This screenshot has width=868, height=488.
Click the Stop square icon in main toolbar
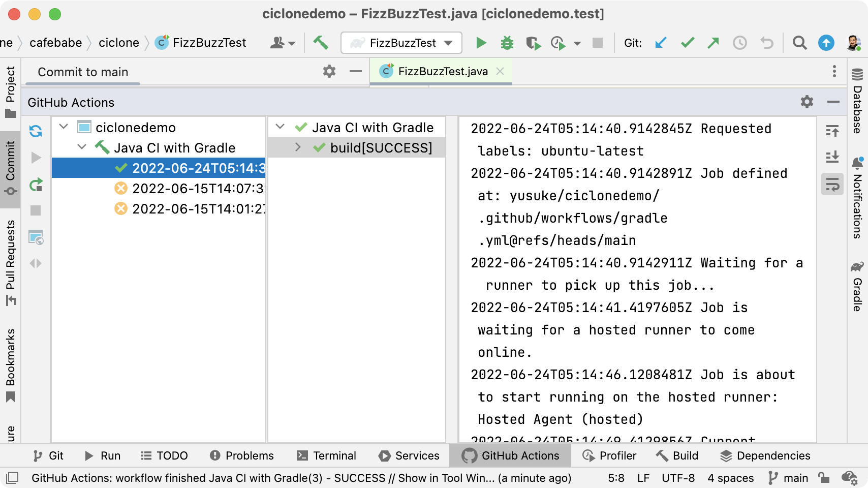[x=598, y=43]
